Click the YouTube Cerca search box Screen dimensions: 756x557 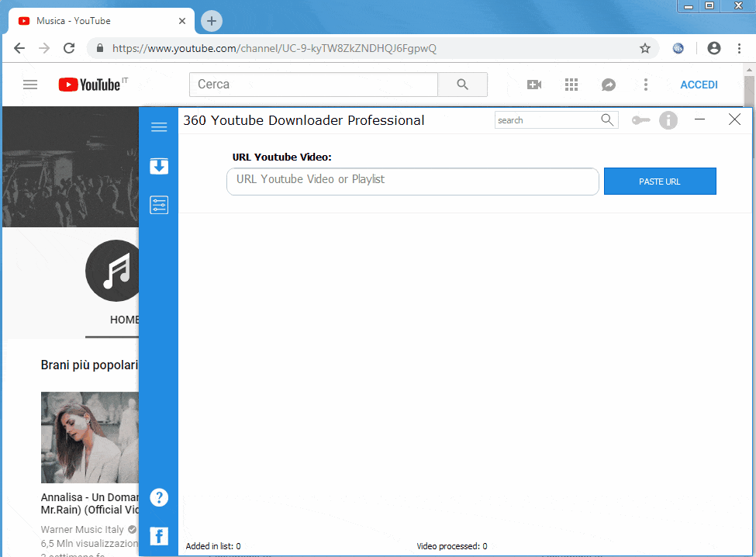click(x=313, y=85)
